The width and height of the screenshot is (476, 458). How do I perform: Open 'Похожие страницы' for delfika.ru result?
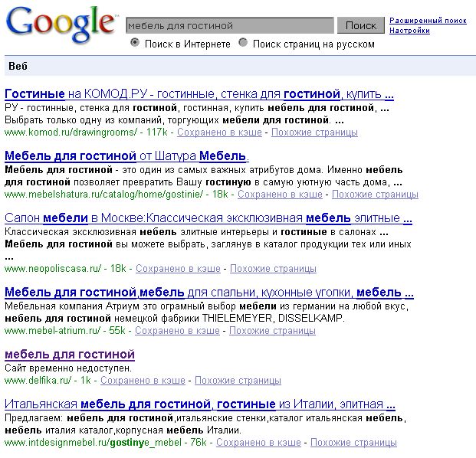click(238, 381)
